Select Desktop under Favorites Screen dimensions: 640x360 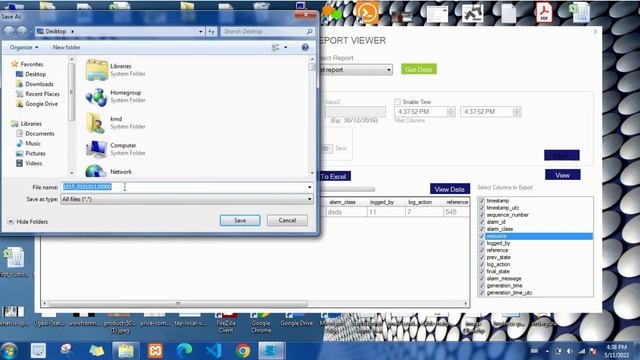(31, 74)
